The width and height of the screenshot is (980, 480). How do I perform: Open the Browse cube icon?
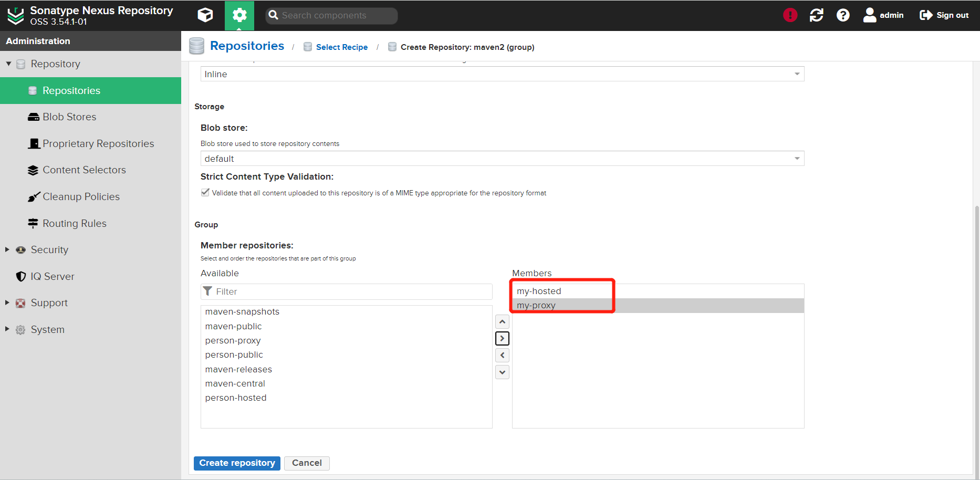[x=205, y=15]
